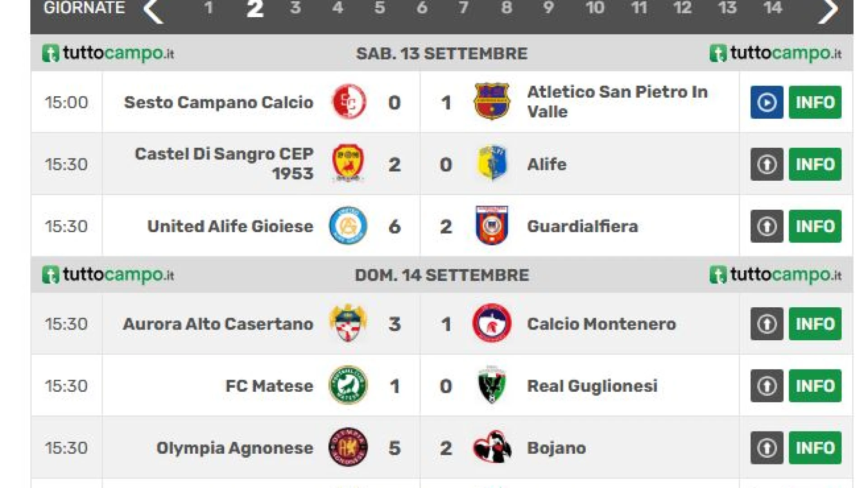
Task: Click the Guardialfiera team crest
Action: [x=492, y=226]
